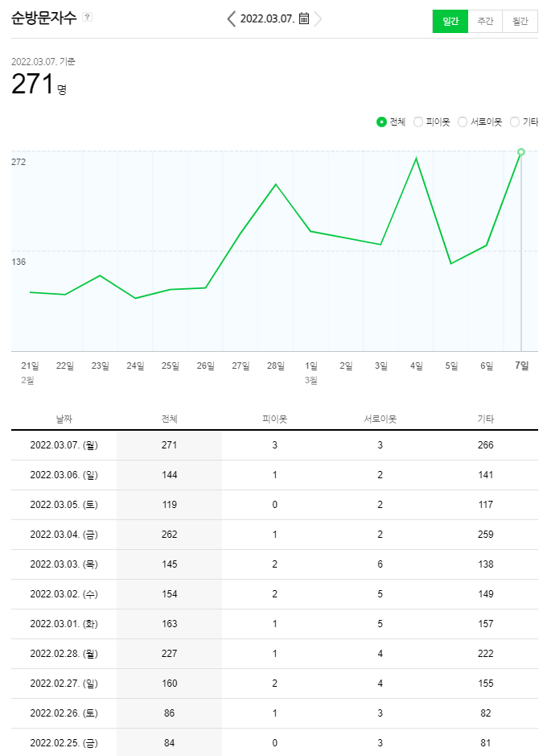Click total value 262 for 03.04.
The height and width of the screenshot is (756, 547).
point(170,535)
